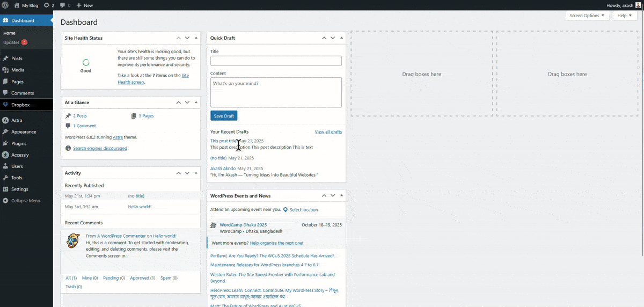Open Plugins in the sidebar
Viewport: 644px width, 307px height.
pos(18,143)
